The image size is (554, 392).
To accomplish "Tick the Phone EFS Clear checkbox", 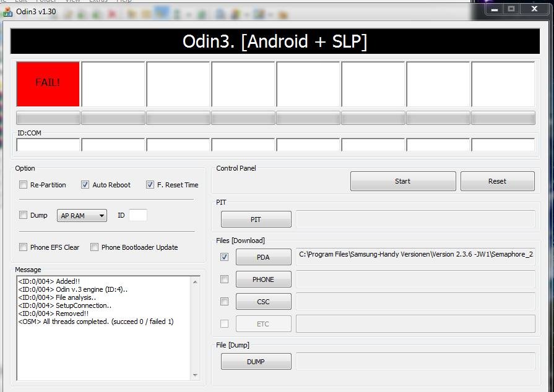I will tap(24, 247).
